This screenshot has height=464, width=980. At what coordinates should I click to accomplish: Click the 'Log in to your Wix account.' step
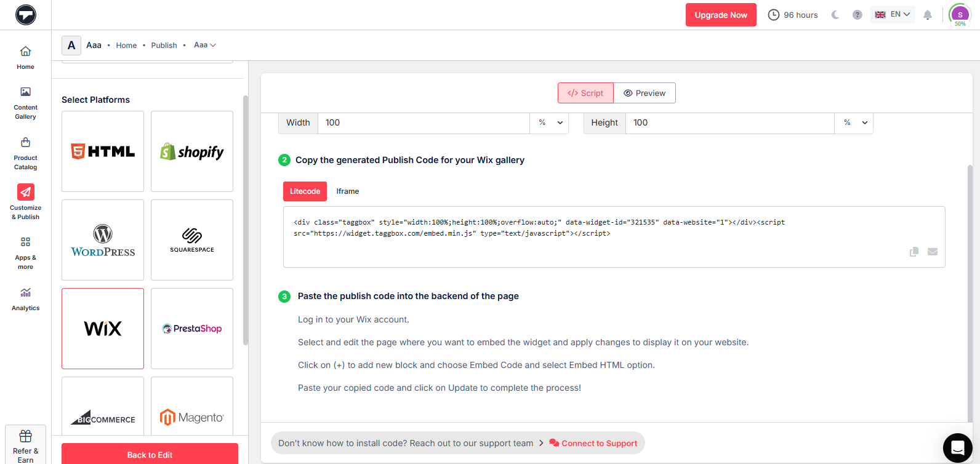[353, 319]
